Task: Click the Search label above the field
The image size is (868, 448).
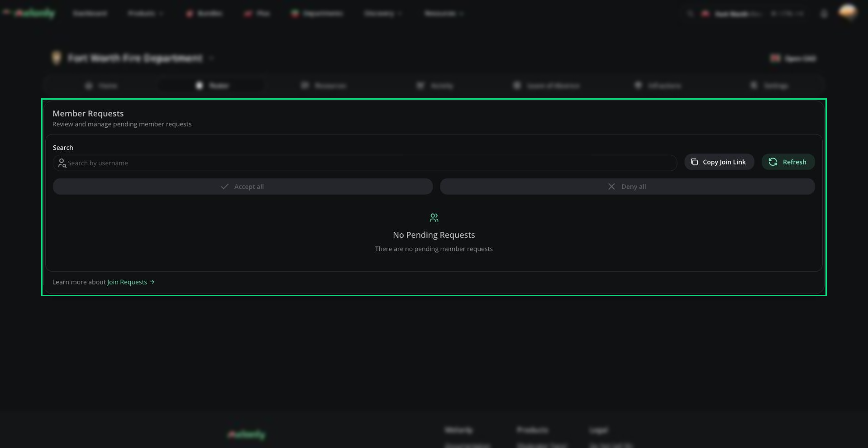Action: coord(63,148)
